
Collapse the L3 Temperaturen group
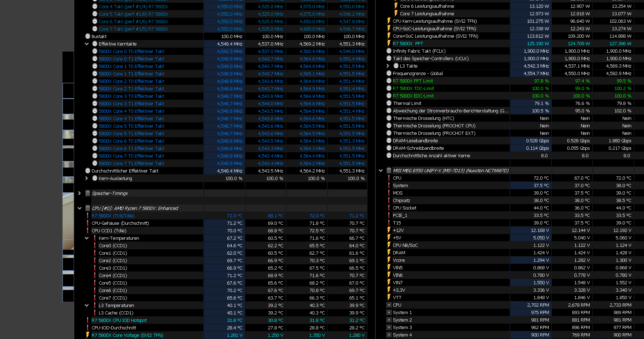click(x=87, y=306)
